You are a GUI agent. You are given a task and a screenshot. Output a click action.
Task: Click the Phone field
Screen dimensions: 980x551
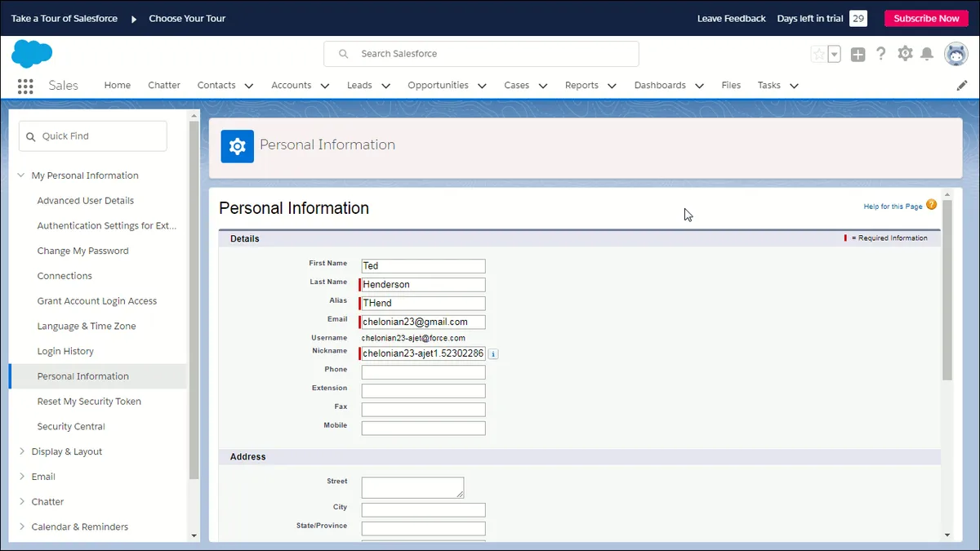click(424, 372)
